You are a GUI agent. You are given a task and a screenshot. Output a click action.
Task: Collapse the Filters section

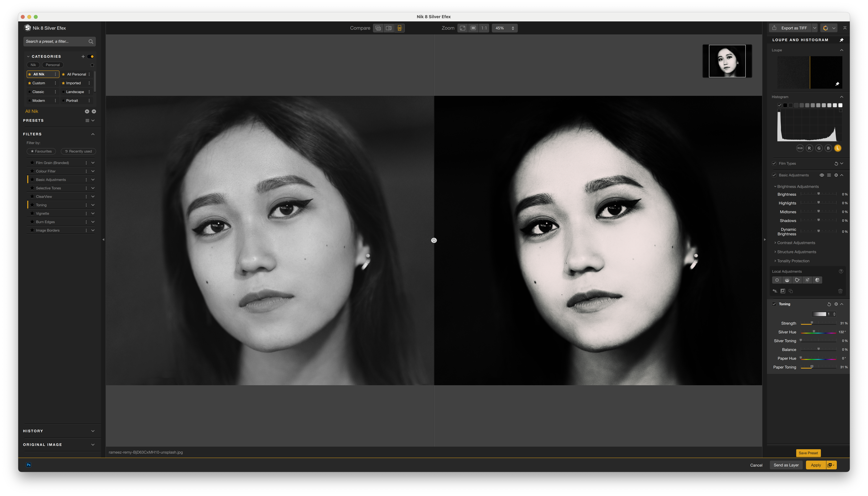[93, 134]
